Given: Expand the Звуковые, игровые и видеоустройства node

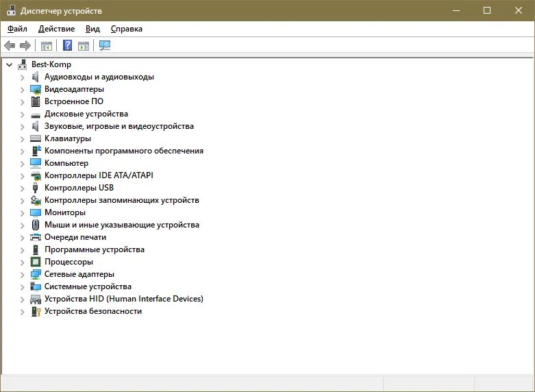Looking at the screenshot, I should pyautogui.click(x=22, y=127).
